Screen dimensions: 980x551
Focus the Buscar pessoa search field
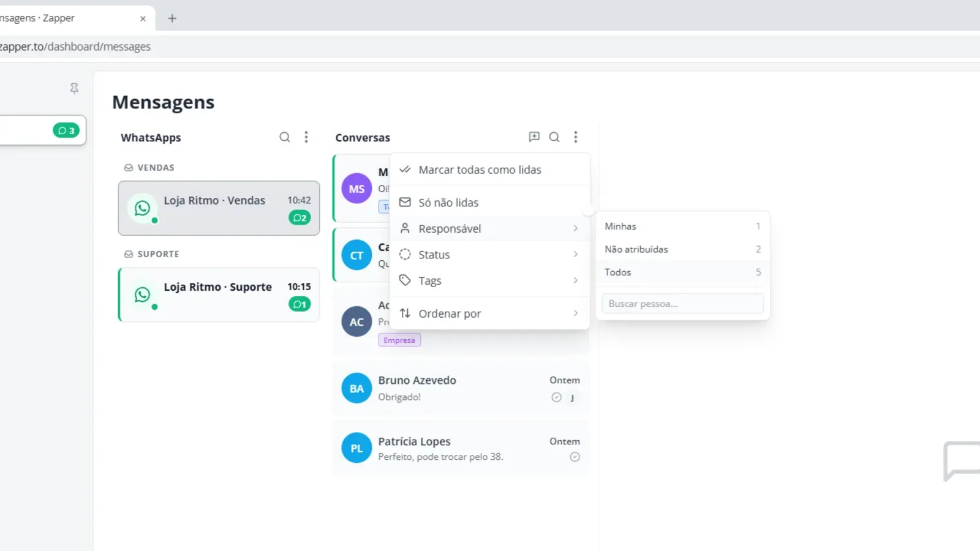(682, 304)
